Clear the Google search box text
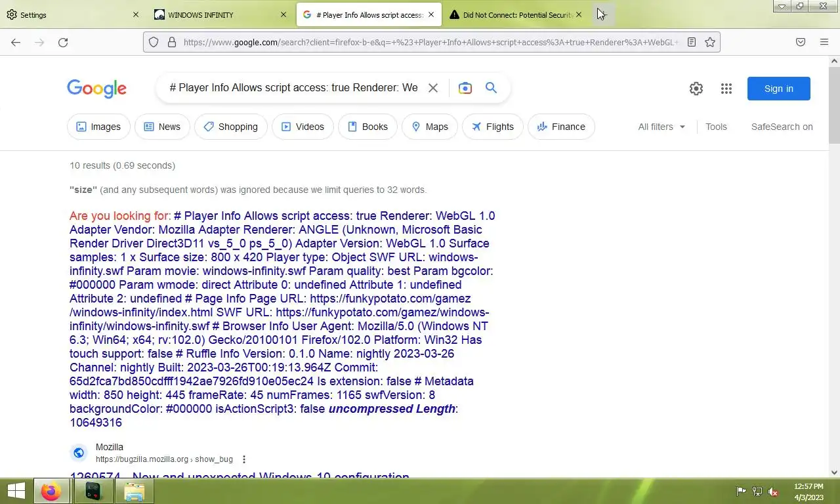 tap(433, 88)
